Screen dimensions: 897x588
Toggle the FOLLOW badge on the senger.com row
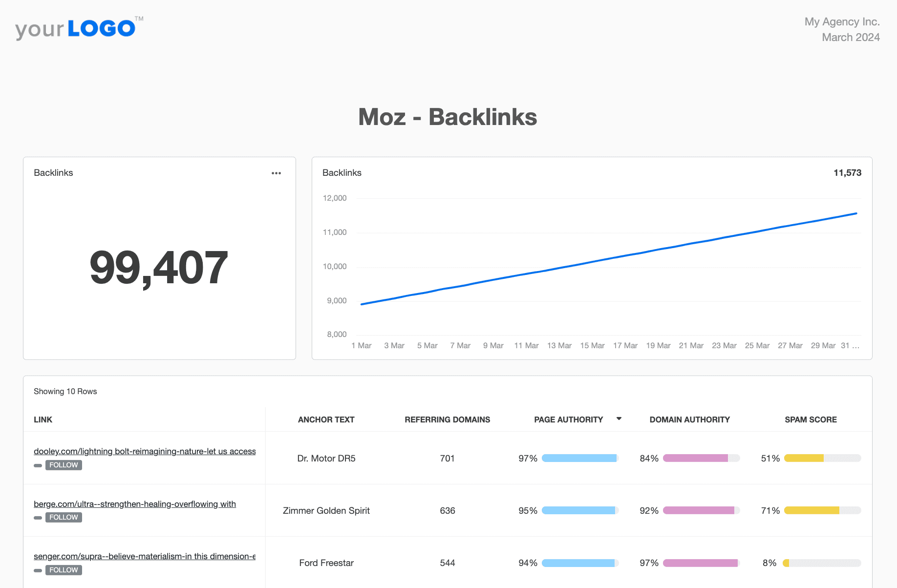point(64,569)
